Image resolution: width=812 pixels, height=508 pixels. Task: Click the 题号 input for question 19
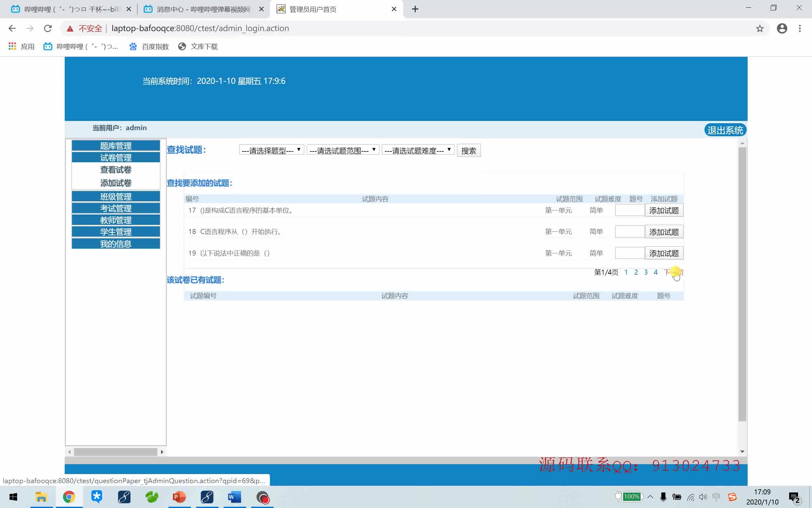point(630,253)
